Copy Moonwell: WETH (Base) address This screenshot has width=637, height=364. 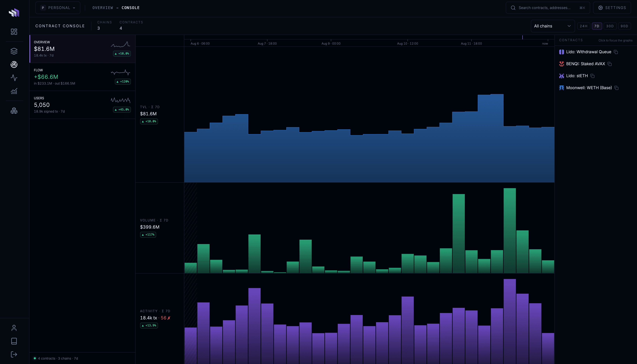coord(617,88)
